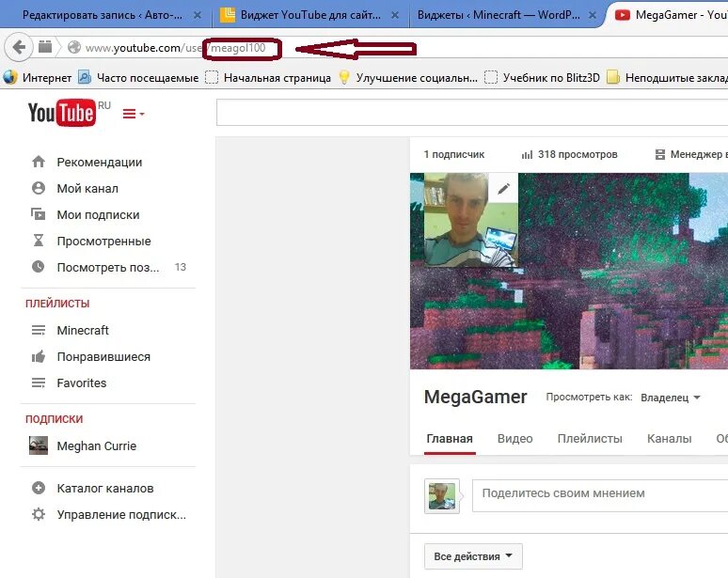Open Мои подписки in the sidebar
This screenshot has height=578, width=728.
98,215
